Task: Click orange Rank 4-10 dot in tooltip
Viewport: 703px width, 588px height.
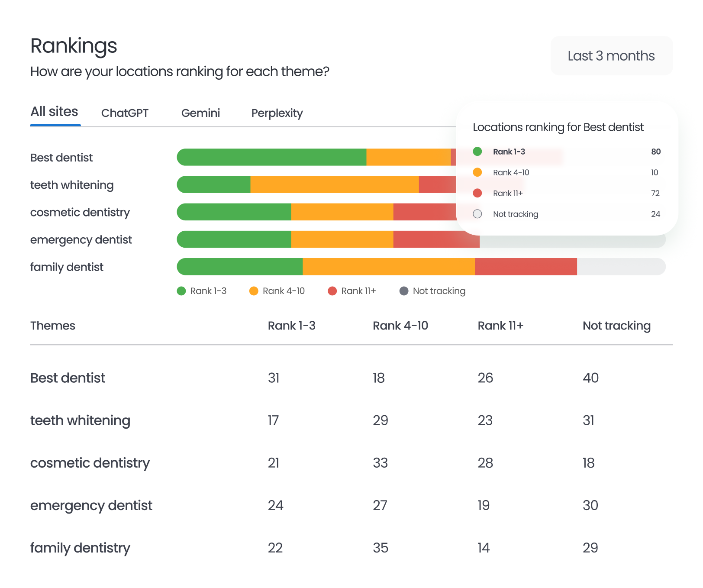Action: click(x=477, y=172)
